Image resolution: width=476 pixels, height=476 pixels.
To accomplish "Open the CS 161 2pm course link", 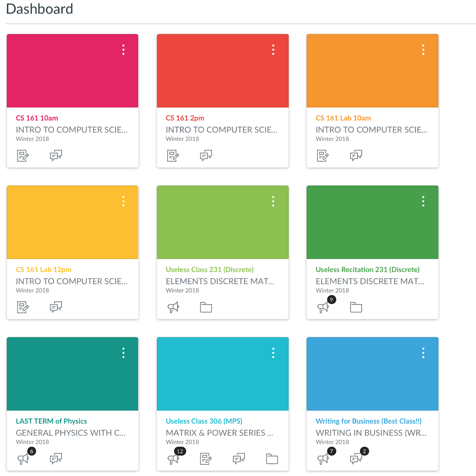I will click(185, 118).
